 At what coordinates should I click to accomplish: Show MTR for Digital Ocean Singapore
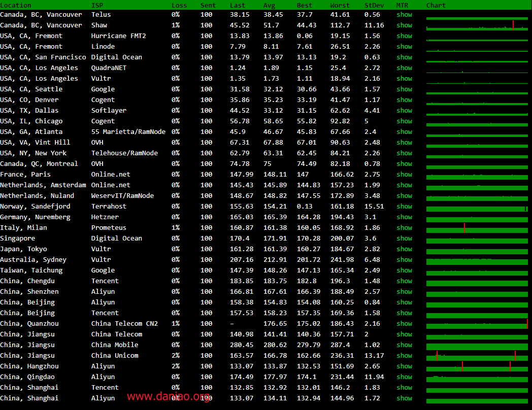coord(404,238)
